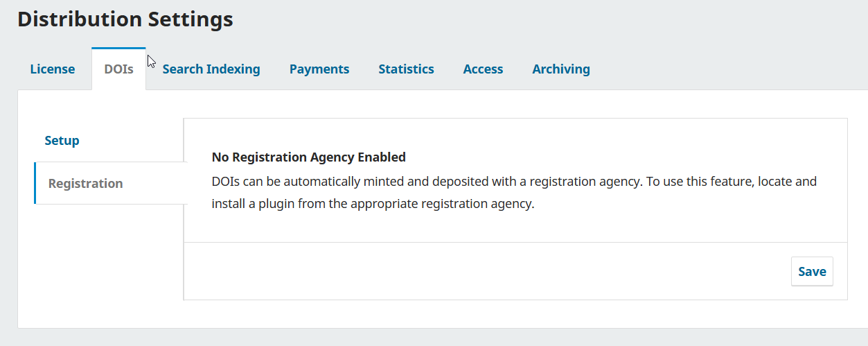Show the Setup side tab
The image size is (868, 346).
click(x=62, y=141)
